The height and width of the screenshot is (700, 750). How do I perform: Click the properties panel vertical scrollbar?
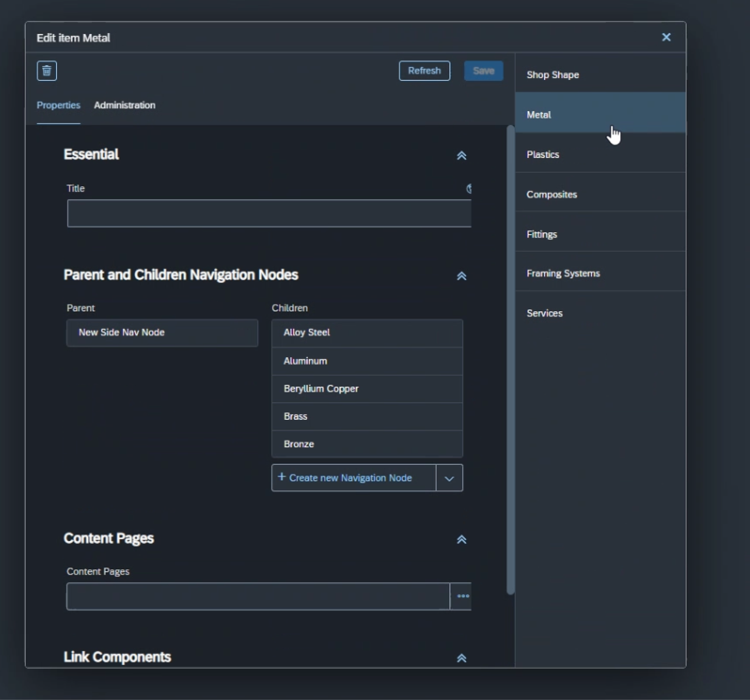(x=510, y=359)
